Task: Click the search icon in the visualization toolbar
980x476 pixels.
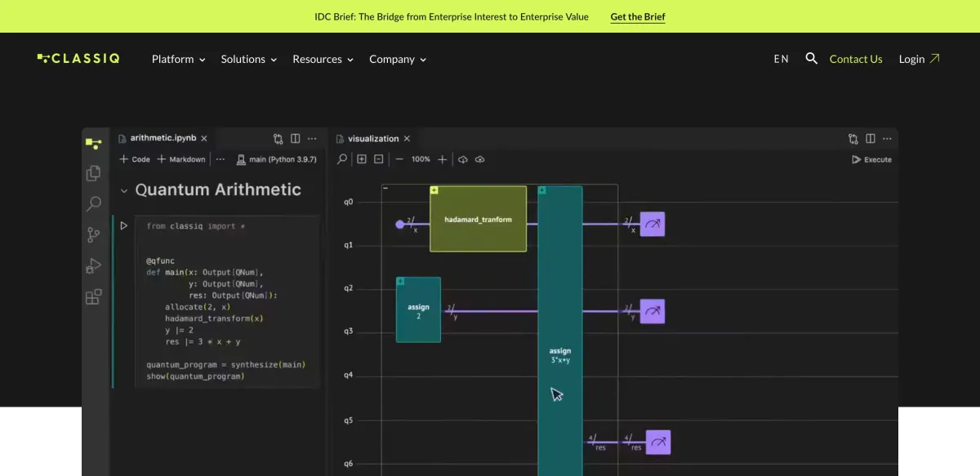Action: [342, 159]
